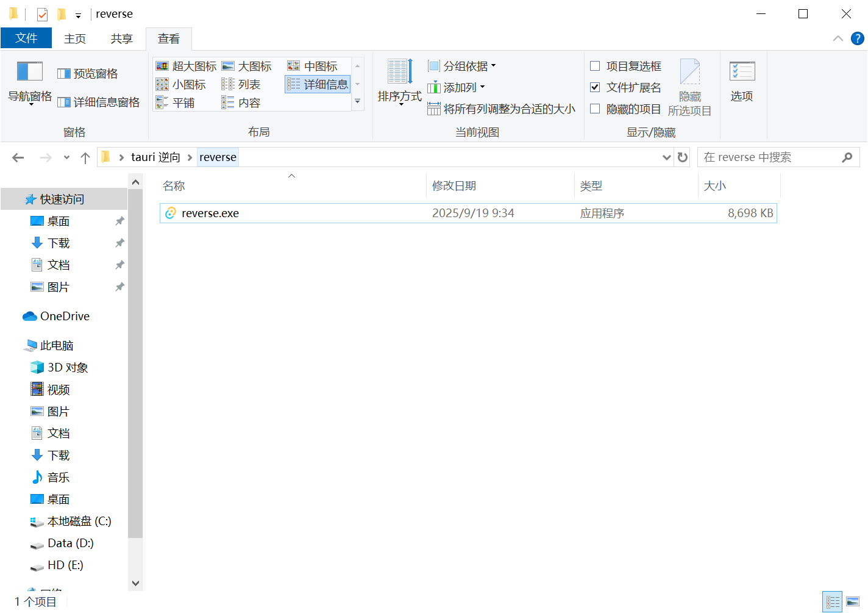Open the address bar history dropdown
The width and height of the screenshot is (868, 613).
pyautogui.click(x=666, y=157)
